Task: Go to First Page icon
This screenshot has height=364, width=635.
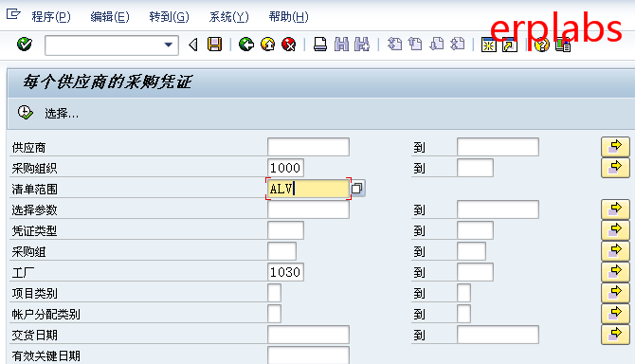Action: click(394, 45)
